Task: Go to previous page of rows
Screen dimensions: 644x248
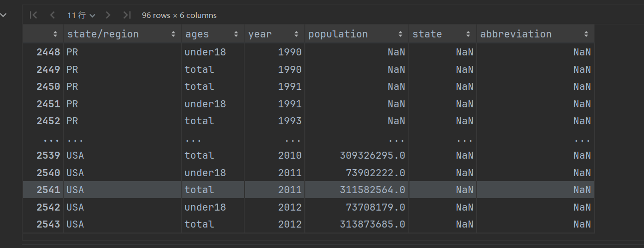Action: coord(52,15)
